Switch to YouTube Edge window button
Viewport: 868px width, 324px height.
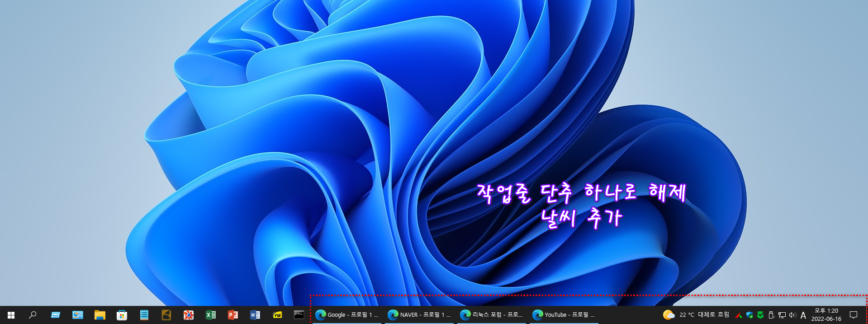564,315
